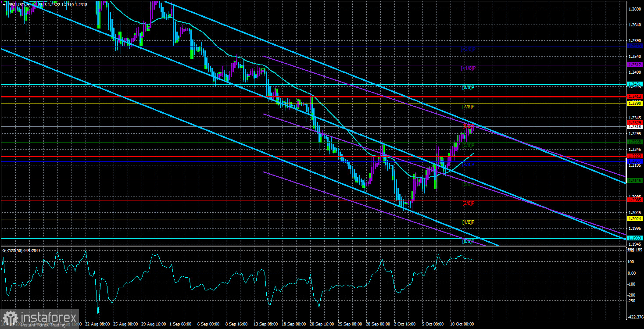Image resolution: width=644 pixels, height=329 pixels.
Task: Click the 1.2413 red price label
Action: [635, 96]
